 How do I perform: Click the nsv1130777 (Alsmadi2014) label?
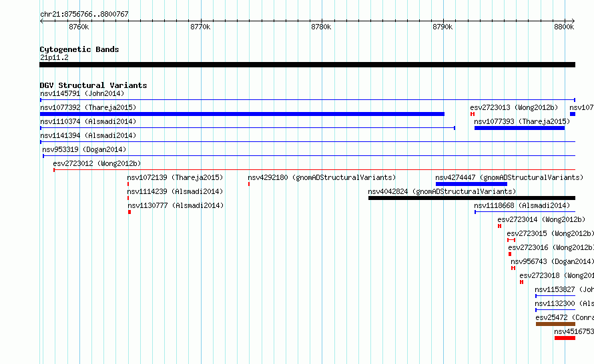[x=176, y=205]
